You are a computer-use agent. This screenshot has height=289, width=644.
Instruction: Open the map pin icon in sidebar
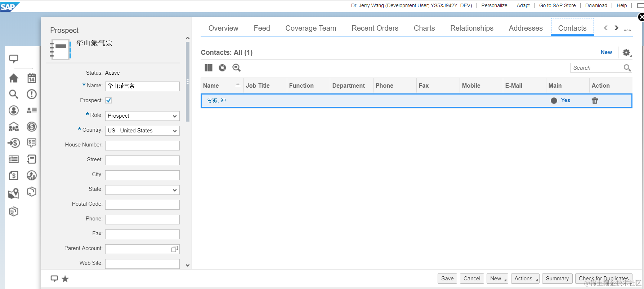[x=14, y=193]
